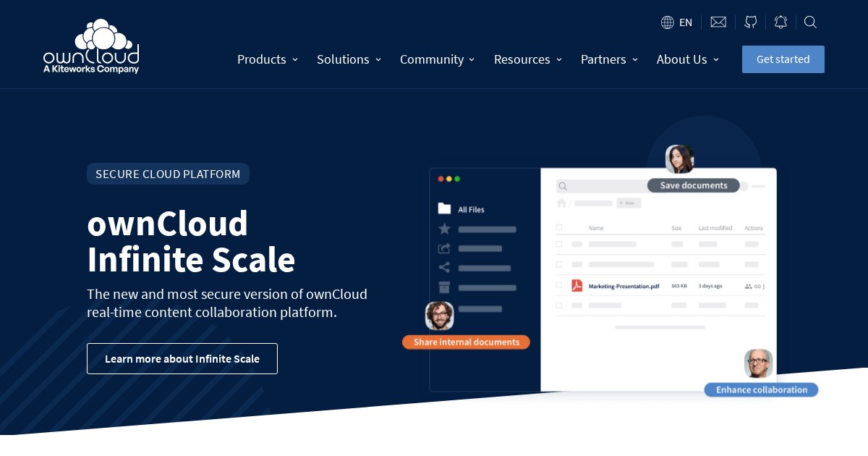The image size is (868, 456).
Task: Expand the chevron beside Products
Action: tap(294, 60)
